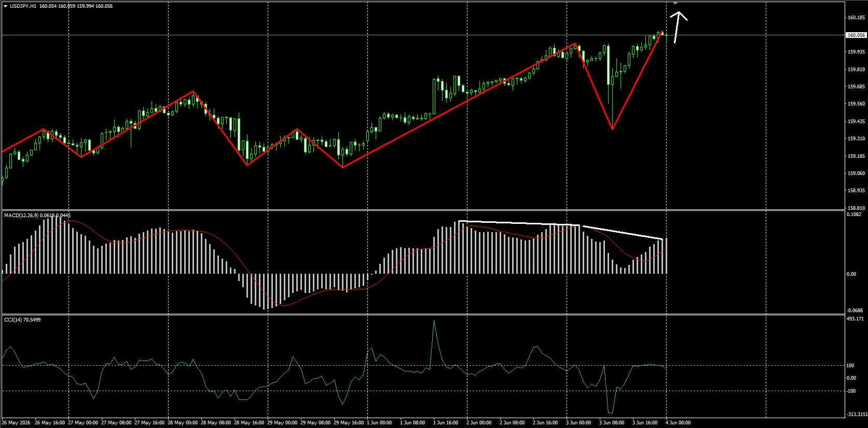Click the 1 Jun 00:00 time label

(x=380, y=423)
